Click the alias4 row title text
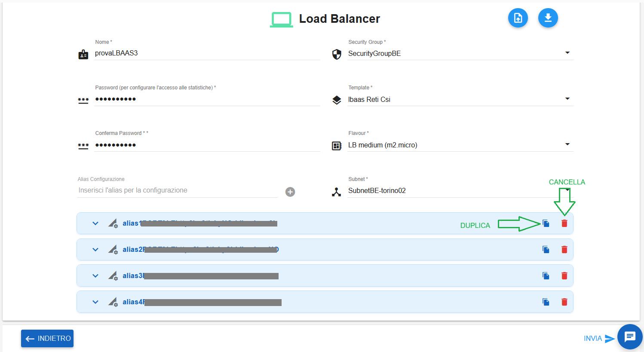 click(202, 302)
